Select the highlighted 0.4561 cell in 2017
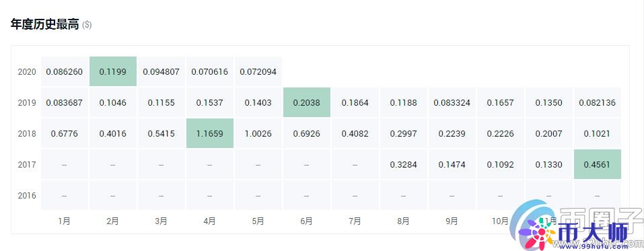Viewport: 644px width, 251px height. (x=597, y=164)
